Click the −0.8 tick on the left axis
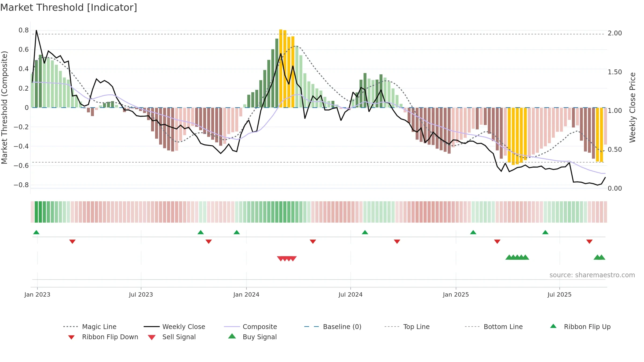The height and width of the screenshot is (362, 644). coord(21,185)
